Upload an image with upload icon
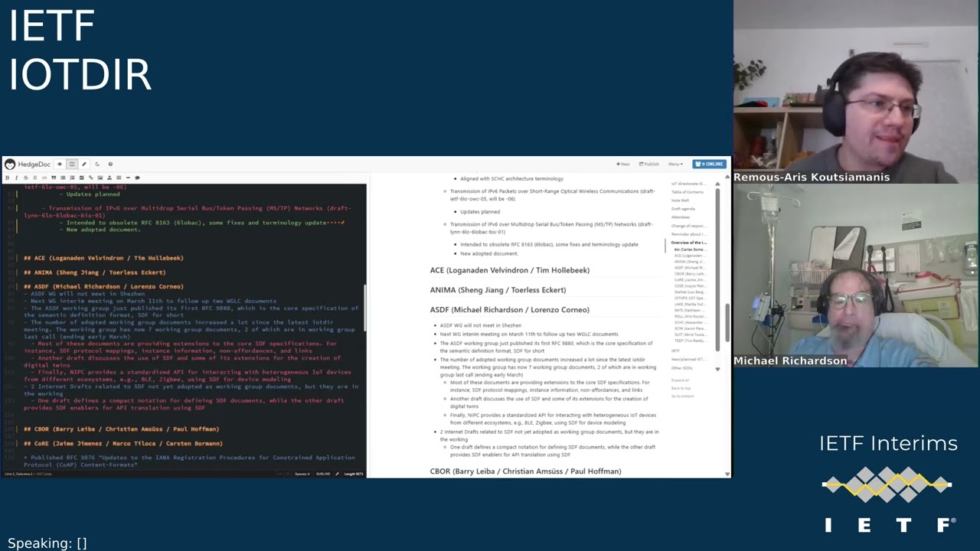The image size is (980, 551). pyautogui.click(x=109, y=178)
